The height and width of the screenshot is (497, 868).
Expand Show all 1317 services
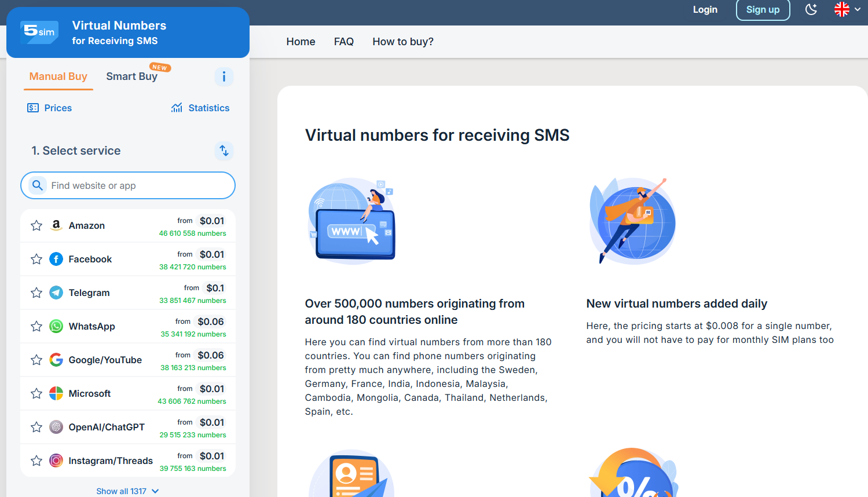pos(127,491)
